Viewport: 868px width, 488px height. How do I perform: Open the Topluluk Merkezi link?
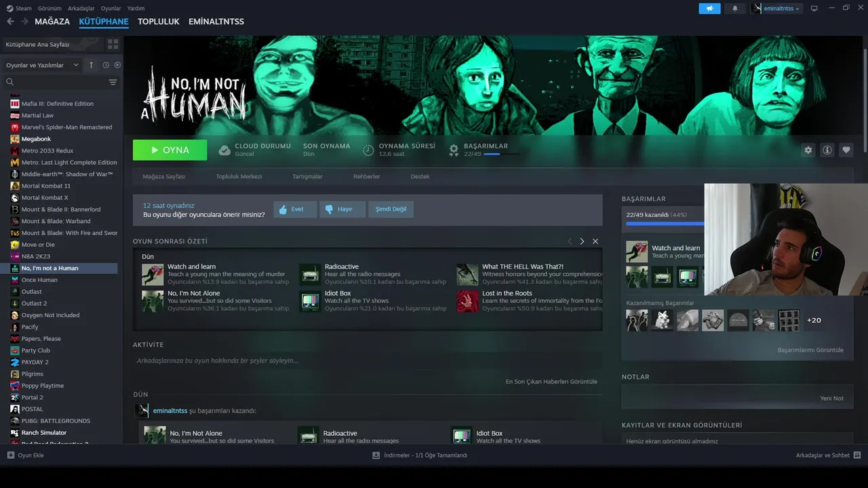click(x=239, y=176)
